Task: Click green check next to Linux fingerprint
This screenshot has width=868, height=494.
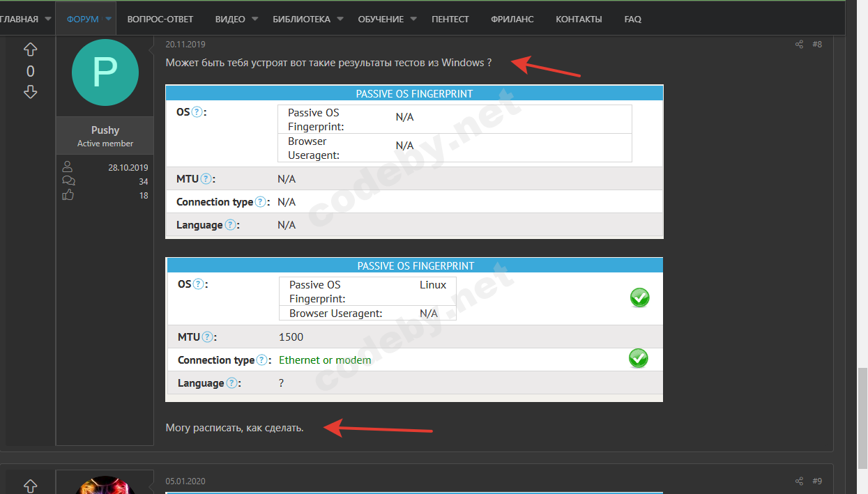Action: pyautogui.click(x=639, y=298)
